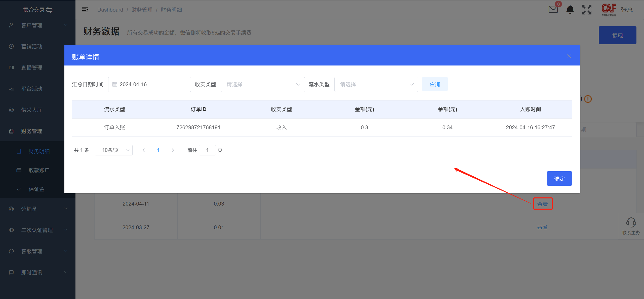This screenshot has width=644, height=299.
Task: Click 查看 link for 2024-03-27 row
Action: 542,228
